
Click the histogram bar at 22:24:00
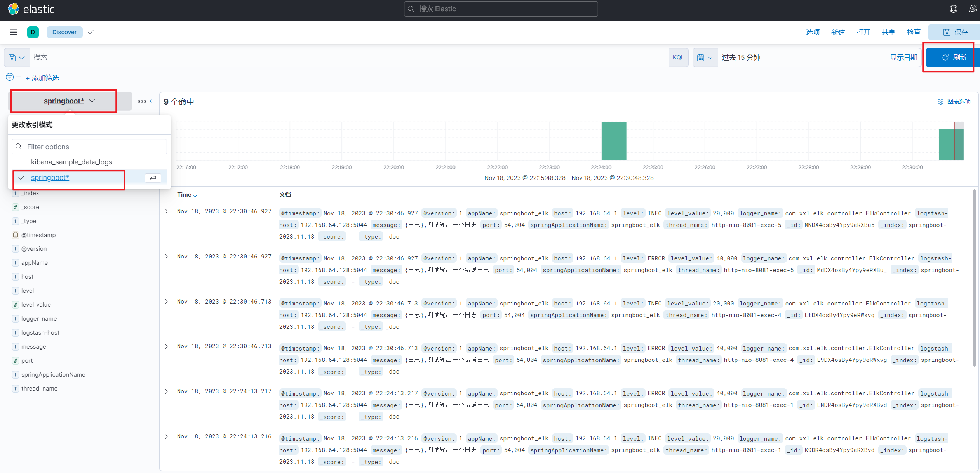614,141
